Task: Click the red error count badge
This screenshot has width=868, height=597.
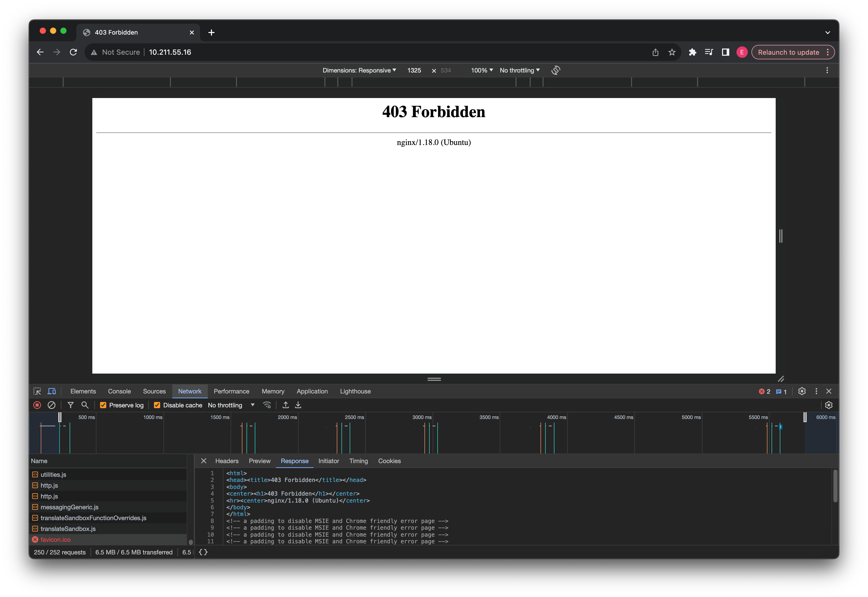Action: (x=764, y=392)
